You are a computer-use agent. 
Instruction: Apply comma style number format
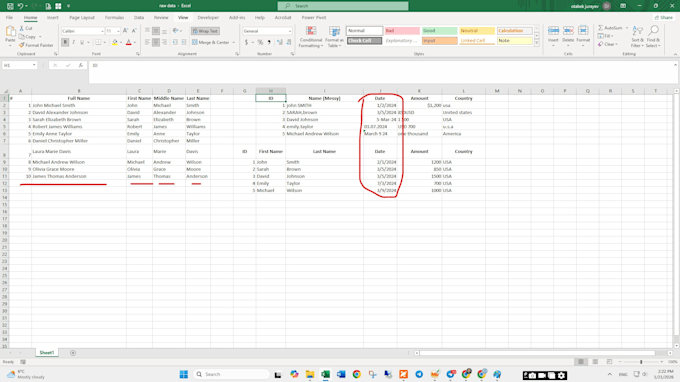pos(269,42)
